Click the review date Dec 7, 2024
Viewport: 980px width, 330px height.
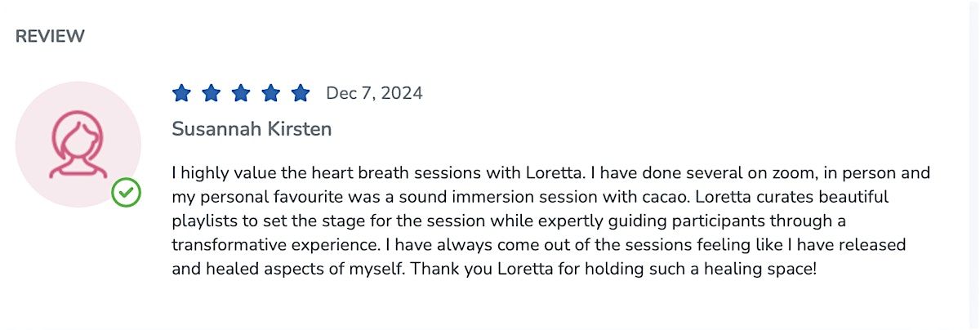tap(374, 93)
